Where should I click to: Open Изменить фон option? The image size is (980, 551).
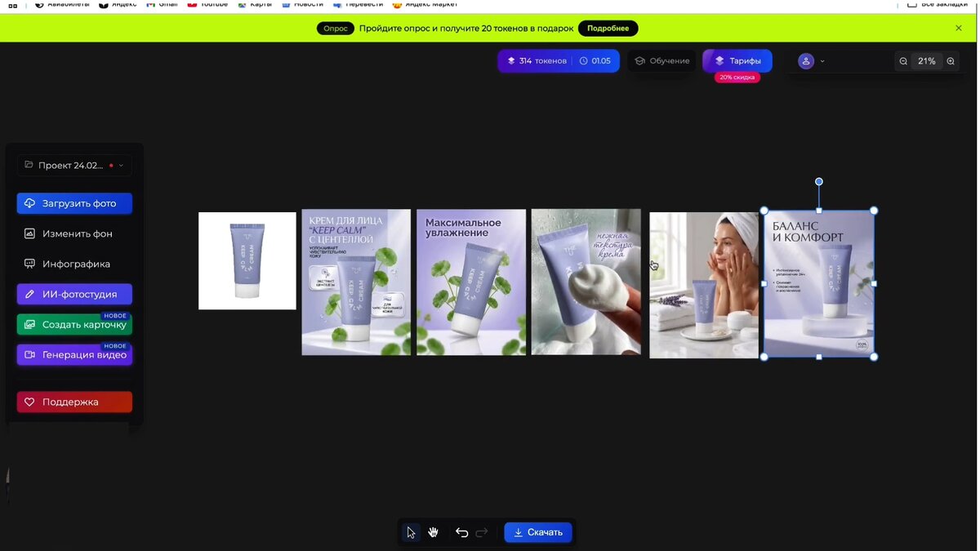pos(74,233)
